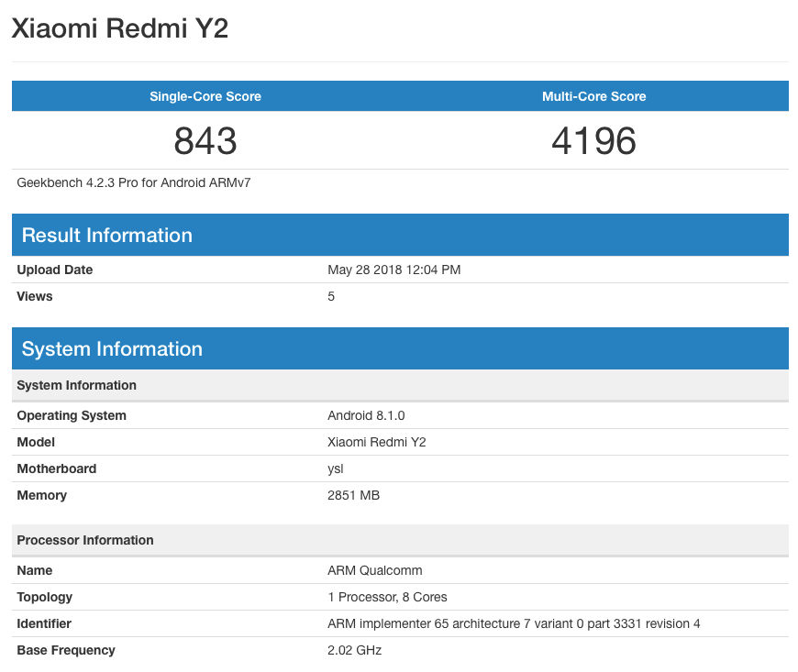
Task: Click the Base Frequency value 2.02 GHz
Action: click(355, 650)
